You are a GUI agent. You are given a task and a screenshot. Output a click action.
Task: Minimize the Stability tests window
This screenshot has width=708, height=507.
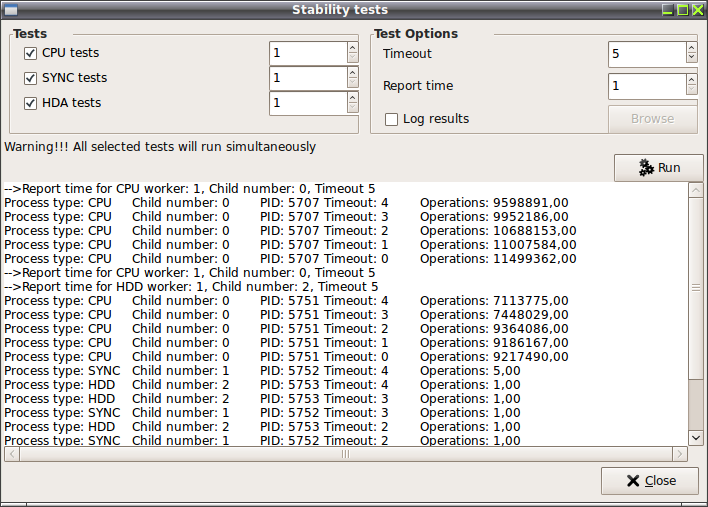click(x=668, y=10)
